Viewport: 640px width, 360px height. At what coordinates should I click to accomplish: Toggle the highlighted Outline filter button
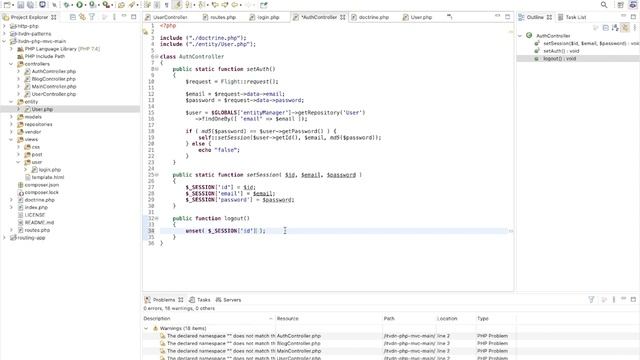click(x=625, y=28)
